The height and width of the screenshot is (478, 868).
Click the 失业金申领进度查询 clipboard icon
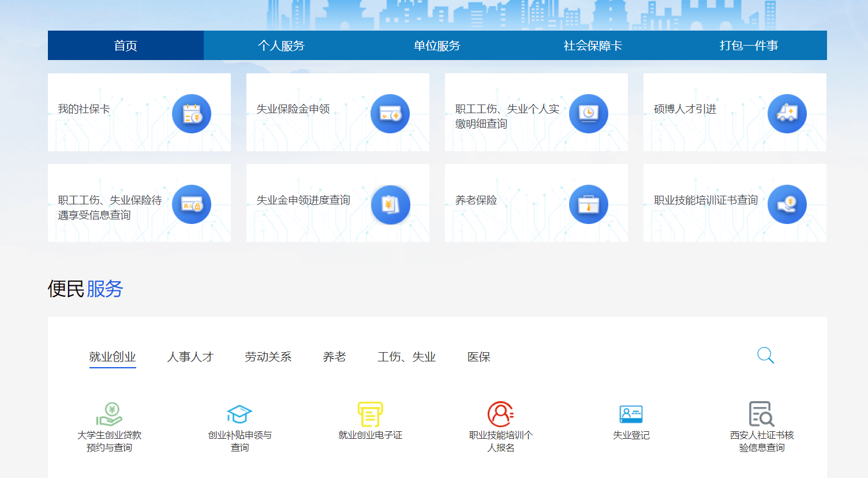point(390,204)
